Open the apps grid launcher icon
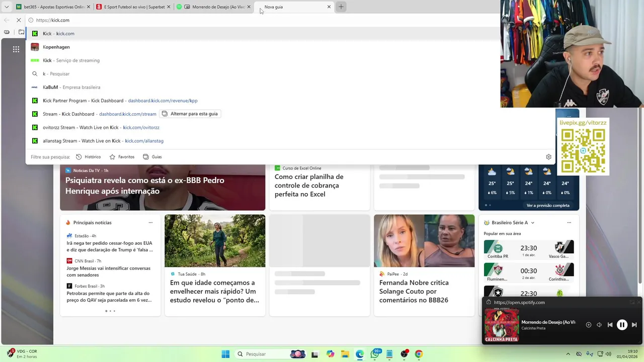 16,49
